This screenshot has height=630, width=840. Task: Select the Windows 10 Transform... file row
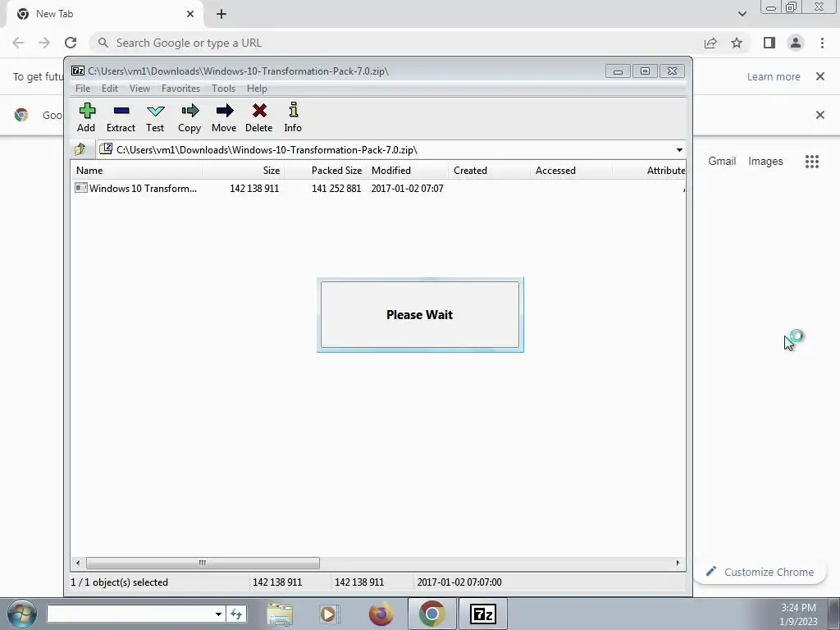coord(378,189)
